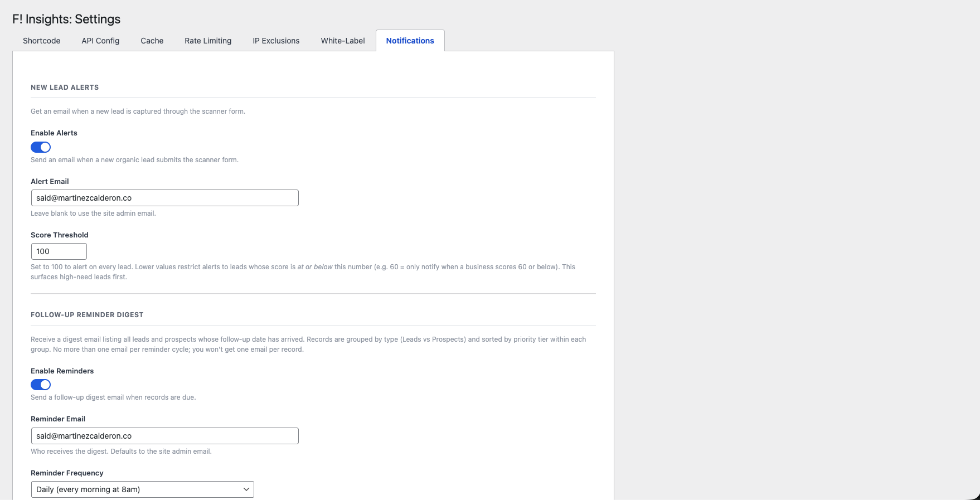Go to the Rate Limiting tab
The image size is (980, 500).
pos(208,41)
